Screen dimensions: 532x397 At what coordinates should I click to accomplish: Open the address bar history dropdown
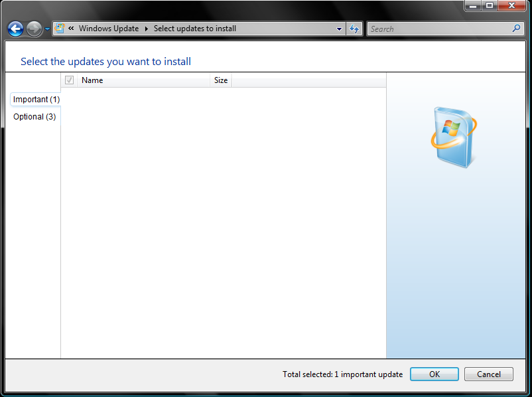339,29
